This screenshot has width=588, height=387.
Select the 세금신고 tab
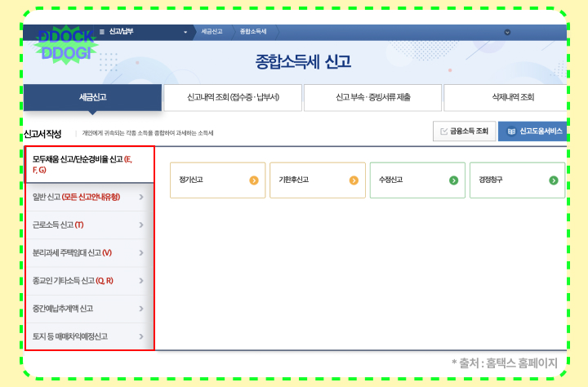pos(92,97)
